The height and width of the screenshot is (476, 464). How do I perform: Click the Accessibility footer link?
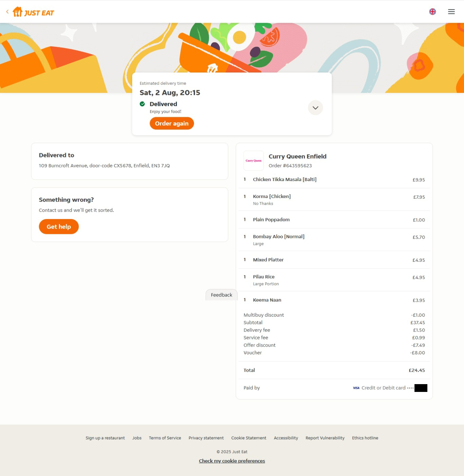[x=286, y=438]
